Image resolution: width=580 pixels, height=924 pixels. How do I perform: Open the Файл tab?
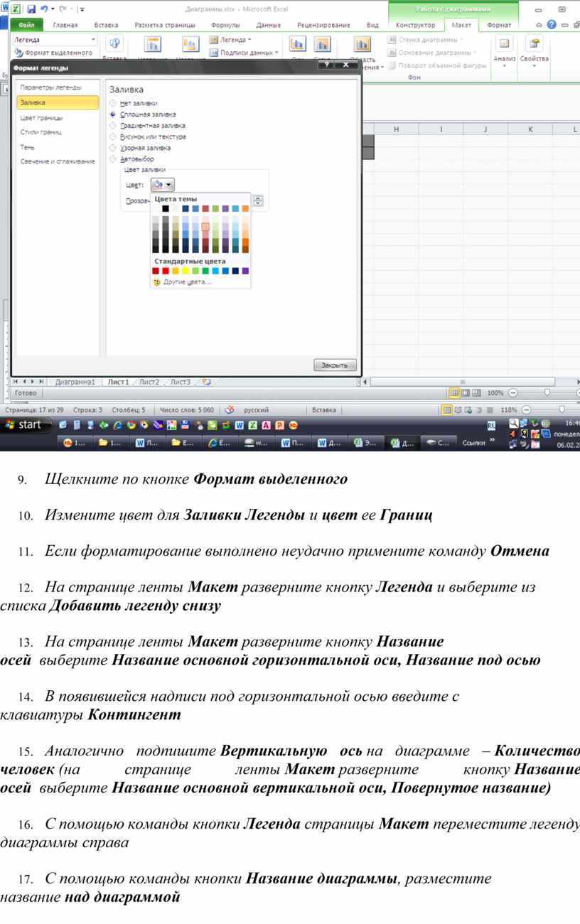[x=26, y=25]
